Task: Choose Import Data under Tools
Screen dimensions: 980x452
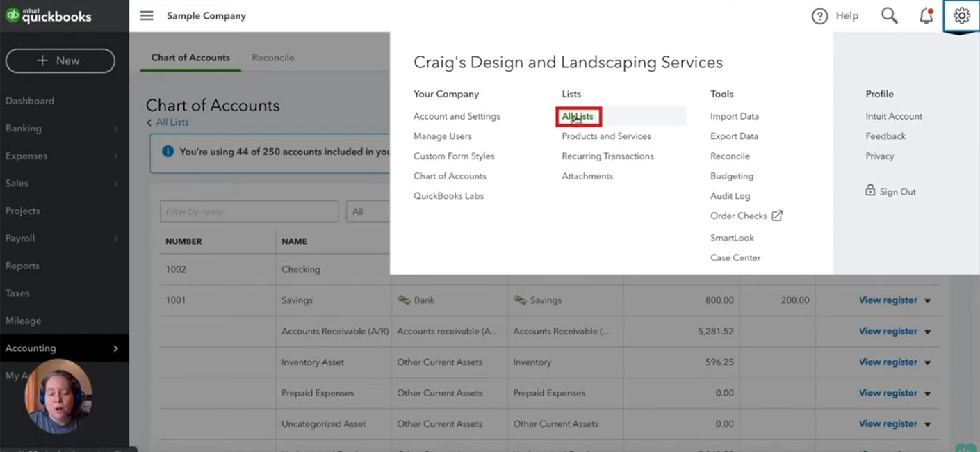Action: [x=735, y=116]
